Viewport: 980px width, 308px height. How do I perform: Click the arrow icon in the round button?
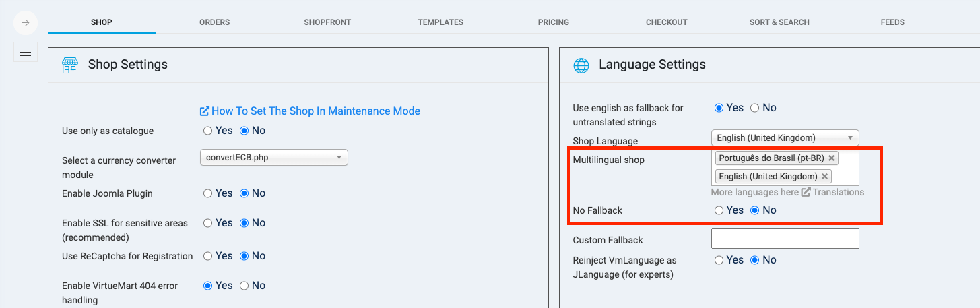click(25, 23)
